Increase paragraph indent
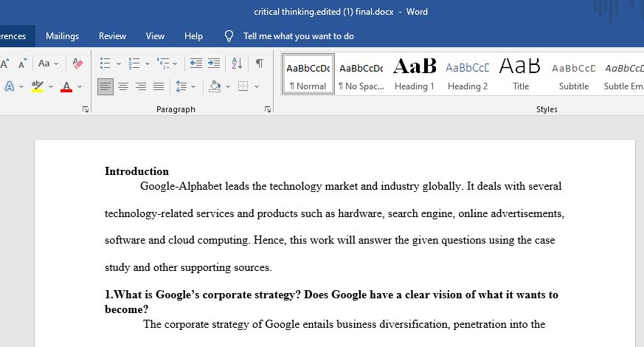Image resolution: width=644 pixels, height=347 pixels. click(x=214, y=63)
